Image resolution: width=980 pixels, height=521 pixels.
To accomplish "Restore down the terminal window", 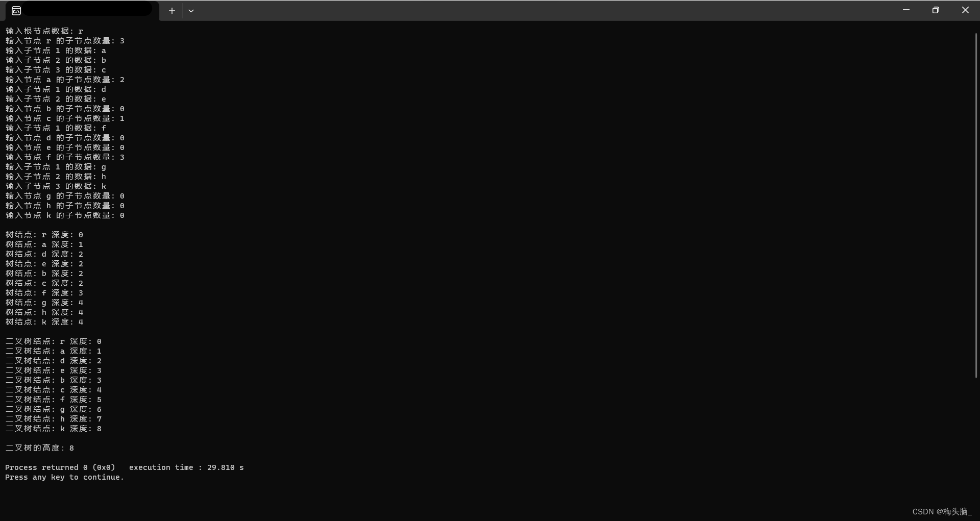I will coord(936,10).
